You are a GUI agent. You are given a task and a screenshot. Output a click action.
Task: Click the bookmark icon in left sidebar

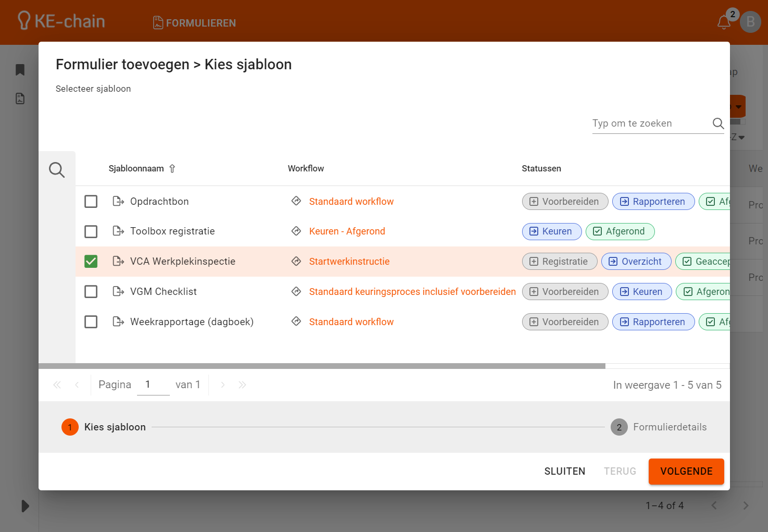point(20,70)
